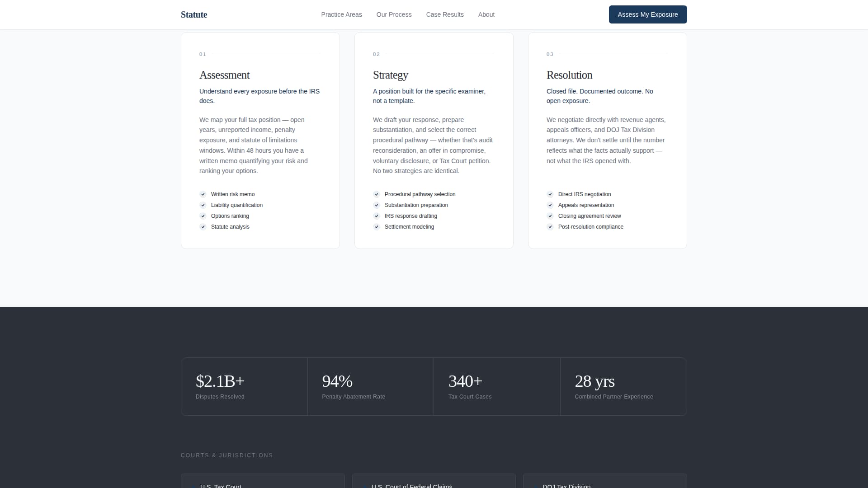Click the checkmark beside "Direct IRS negotiation"

coord(550,194)
